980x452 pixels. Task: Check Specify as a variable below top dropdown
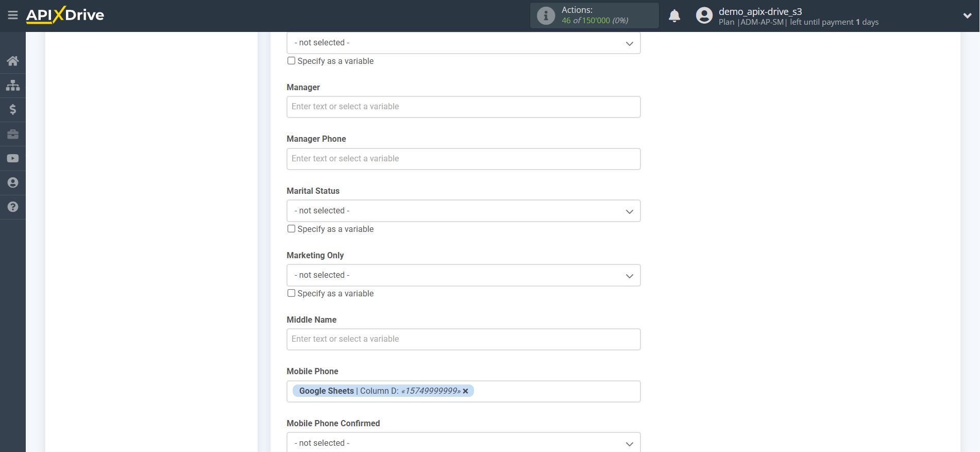pos(291,61)
